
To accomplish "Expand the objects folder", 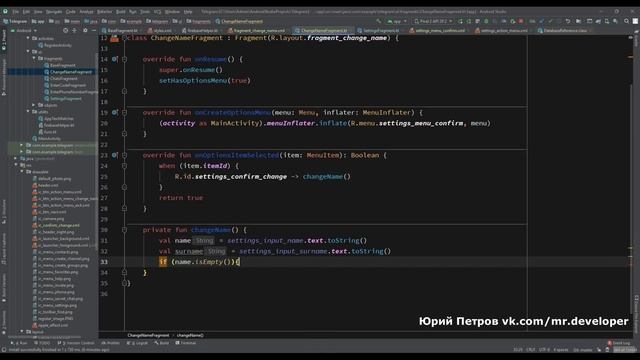I will 34,105.
